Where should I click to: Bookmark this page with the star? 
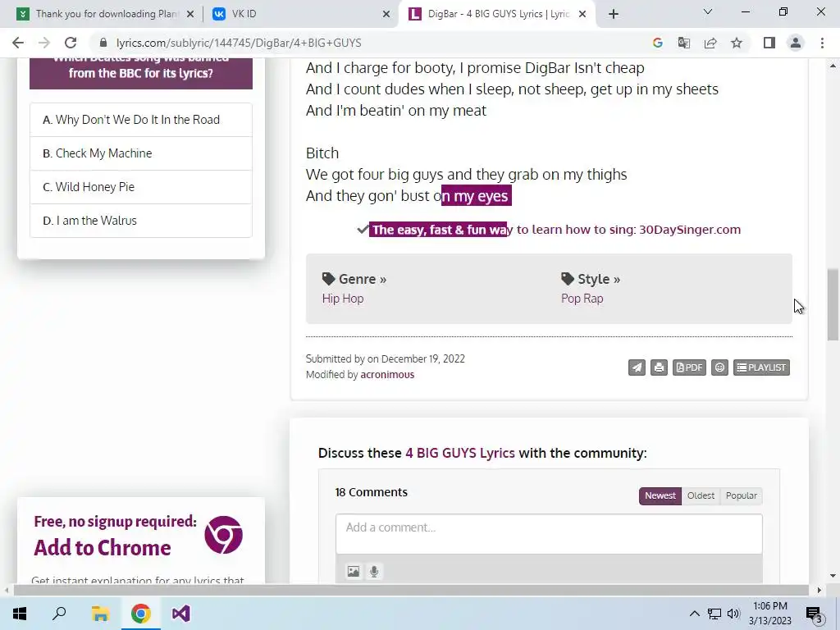click(x=737, y=43)
